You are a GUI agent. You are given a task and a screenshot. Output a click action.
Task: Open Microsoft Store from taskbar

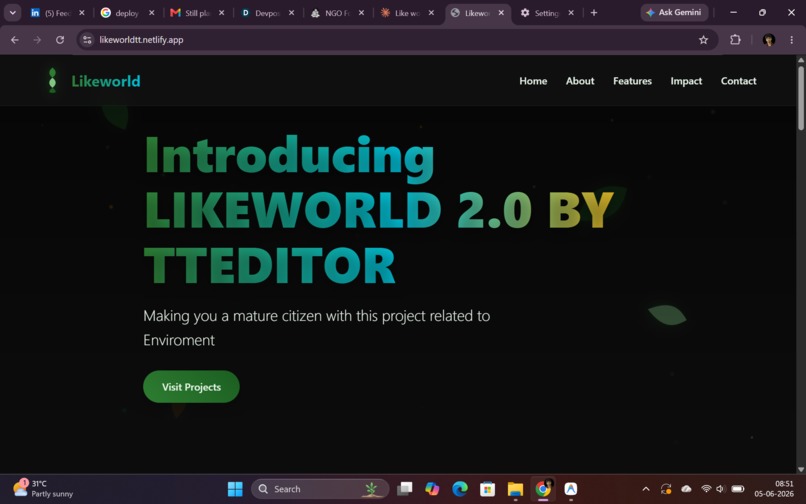[487, 489]
